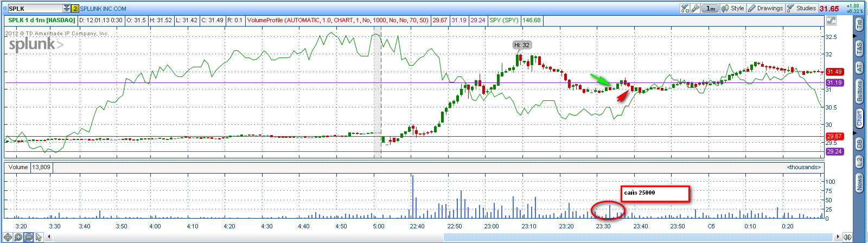
Task: Click the last price 31.65
Action: point(829,9)
